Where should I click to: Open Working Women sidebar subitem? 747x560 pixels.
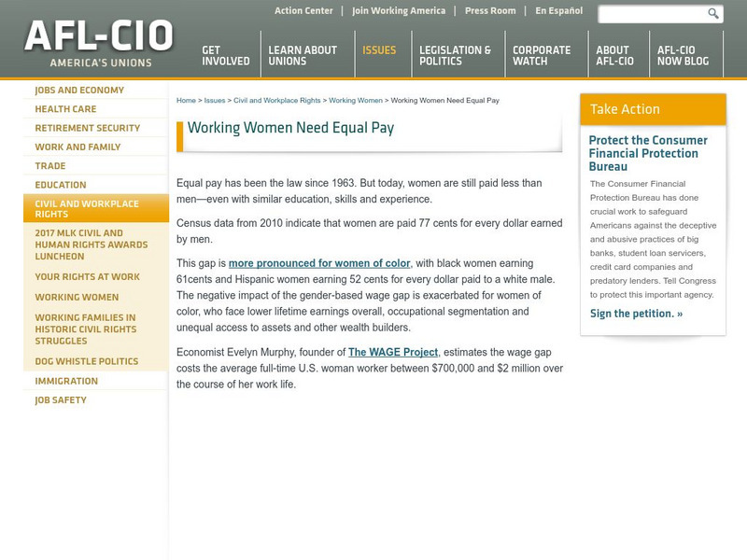[x=77, y=297]
